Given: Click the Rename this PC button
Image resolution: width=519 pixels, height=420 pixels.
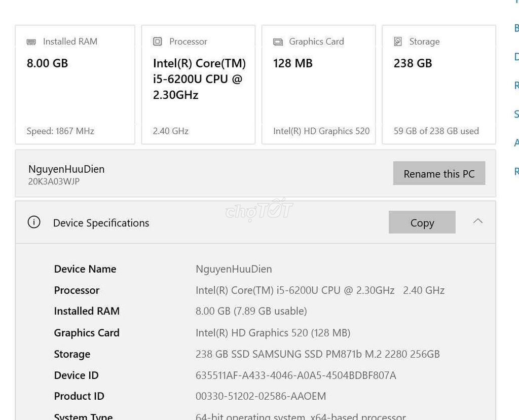Looking at the screenshot, I should tap(439, 173).
